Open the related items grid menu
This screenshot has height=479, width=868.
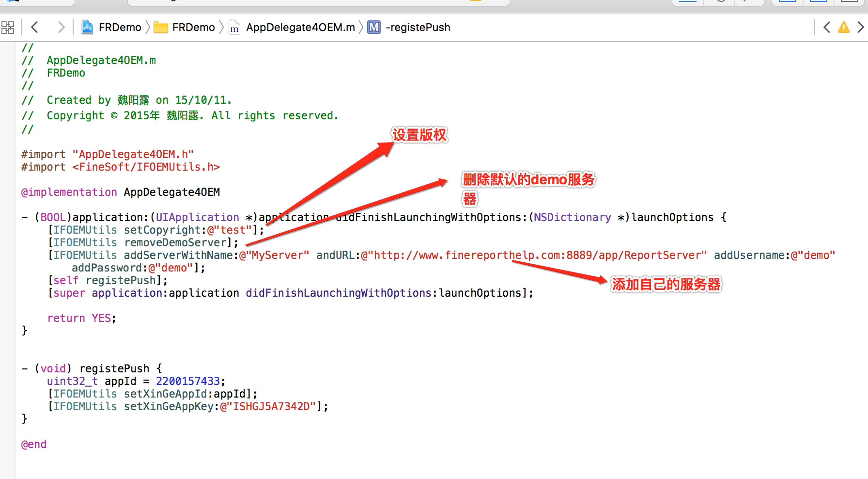[x=8, y=27]
